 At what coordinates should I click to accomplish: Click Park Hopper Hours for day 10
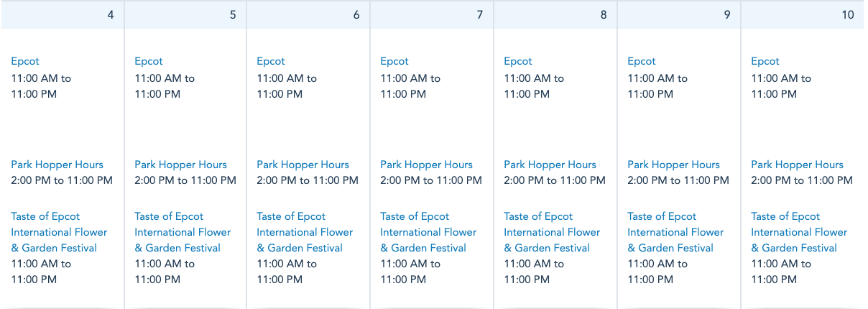click(797, 165)
